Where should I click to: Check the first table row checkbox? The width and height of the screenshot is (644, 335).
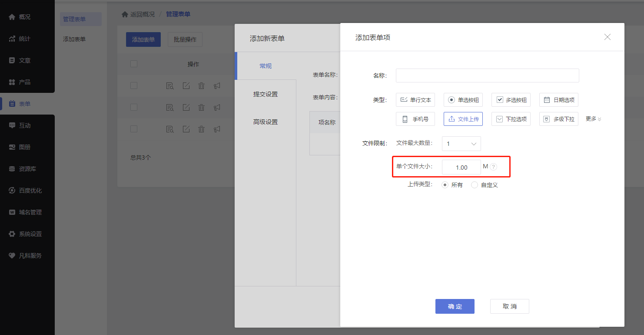pyautogui.click(x=134, y=85)
